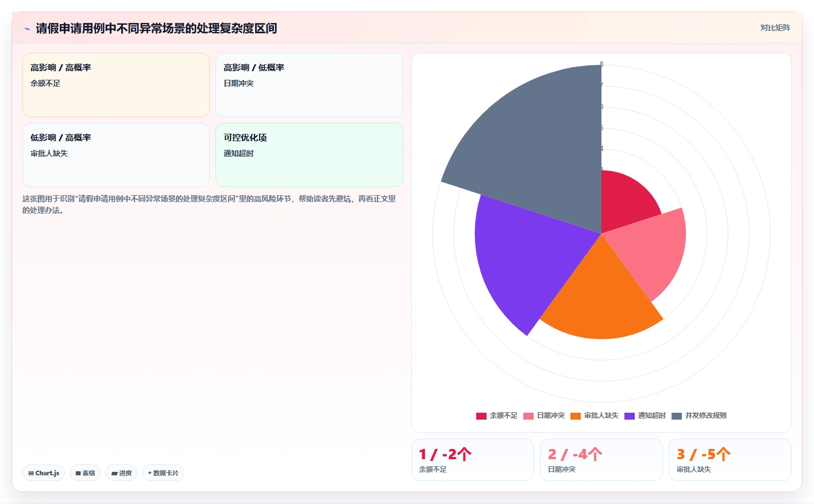Toggle the 通知超时 legend color swatch
The height and width of the screenshot is (504, 814).
coord(630,416)
